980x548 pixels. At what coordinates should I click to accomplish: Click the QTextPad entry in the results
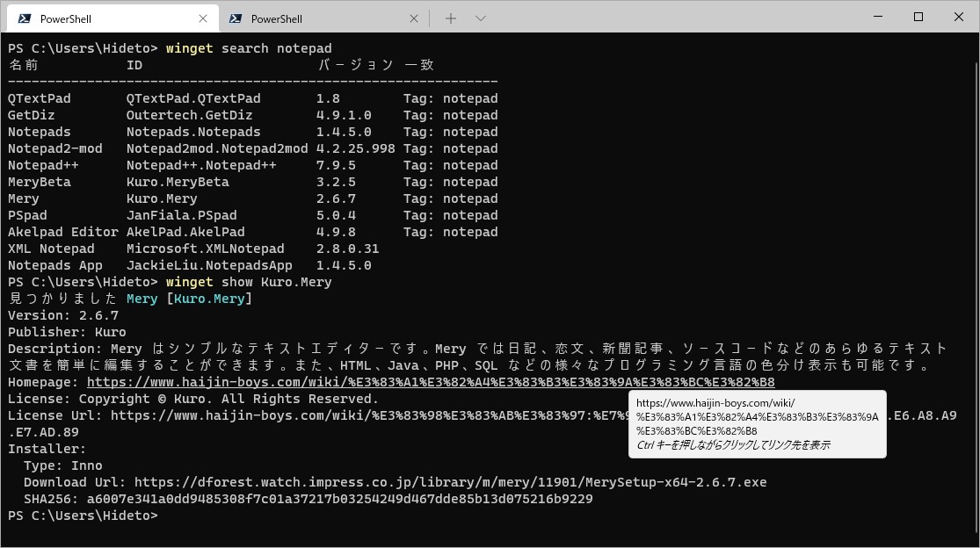[x=39, y=97]
